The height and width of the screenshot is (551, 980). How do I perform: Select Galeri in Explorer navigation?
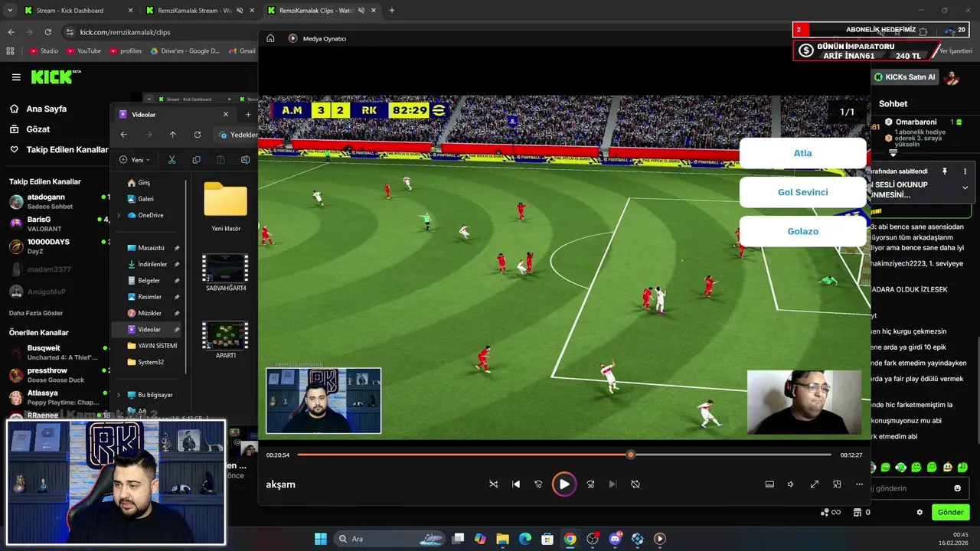139,199
